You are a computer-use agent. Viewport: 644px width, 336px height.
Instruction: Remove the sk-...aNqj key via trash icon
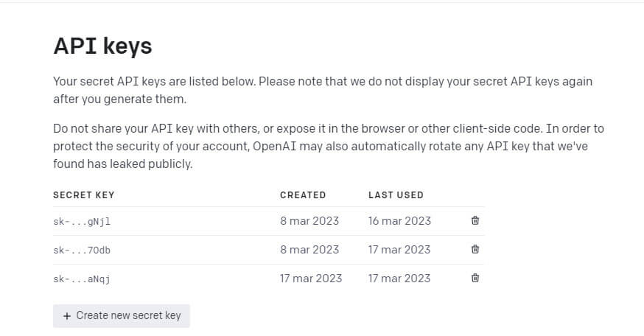tap(475, 278)
